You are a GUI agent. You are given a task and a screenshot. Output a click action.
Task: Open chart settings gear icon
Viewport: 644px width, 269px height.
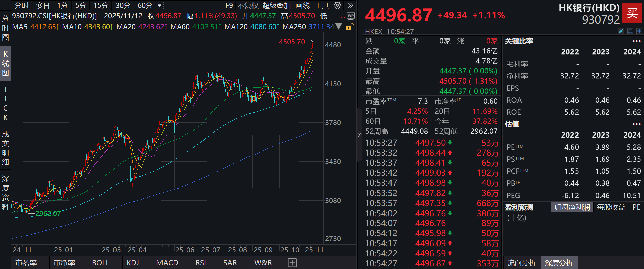coord(337,5)
